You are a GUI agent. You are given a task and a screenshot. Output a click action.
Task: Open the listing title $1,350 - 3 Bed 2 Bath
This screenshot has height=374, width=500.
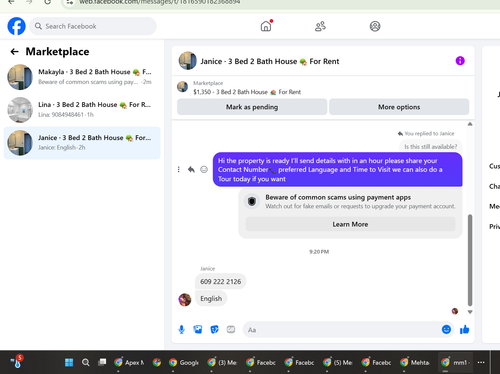(247, 92)
